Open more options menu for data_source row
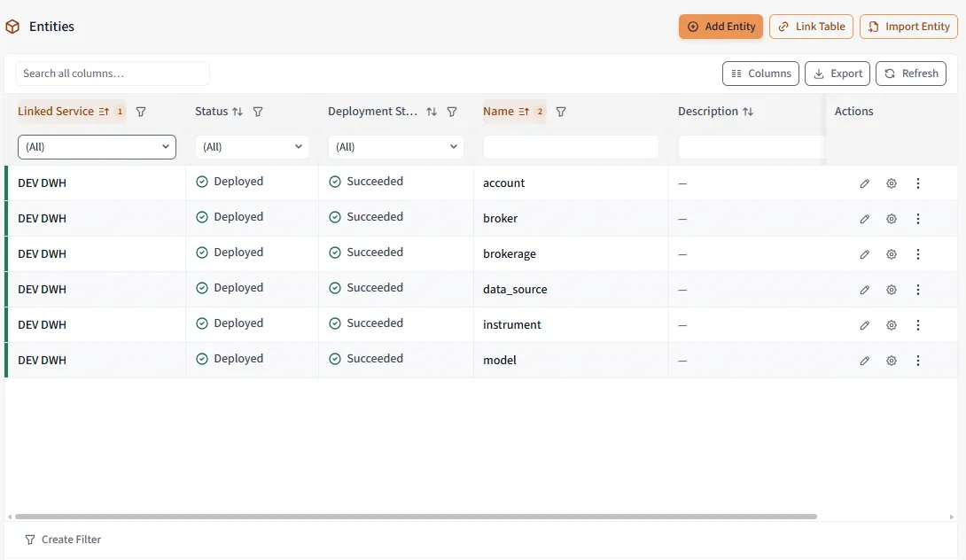 (x=918, y=290)
